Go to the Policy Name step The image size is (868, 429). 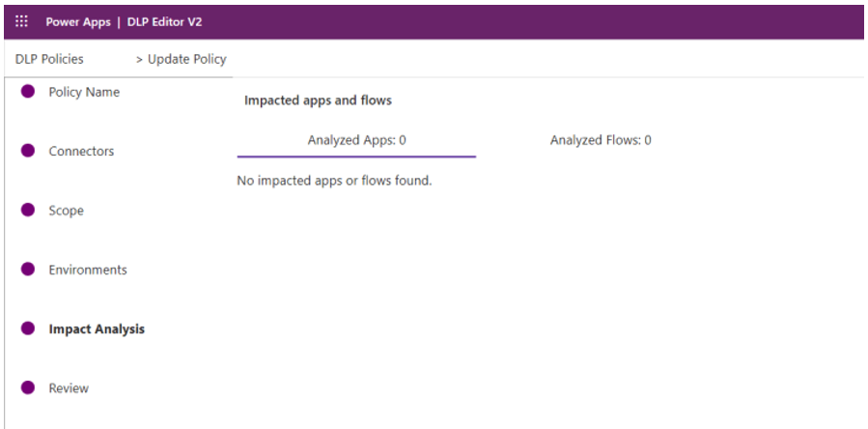[84, 92]
